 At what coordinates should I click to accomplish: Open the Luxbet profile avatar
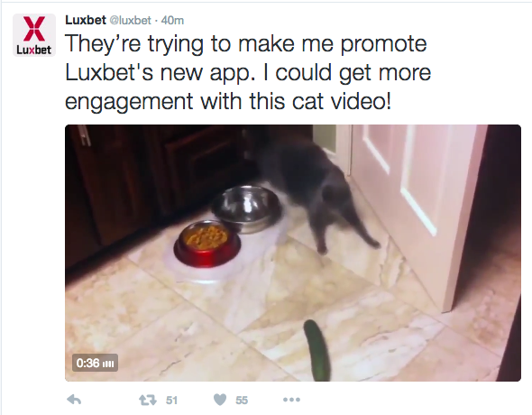[34, 35]
